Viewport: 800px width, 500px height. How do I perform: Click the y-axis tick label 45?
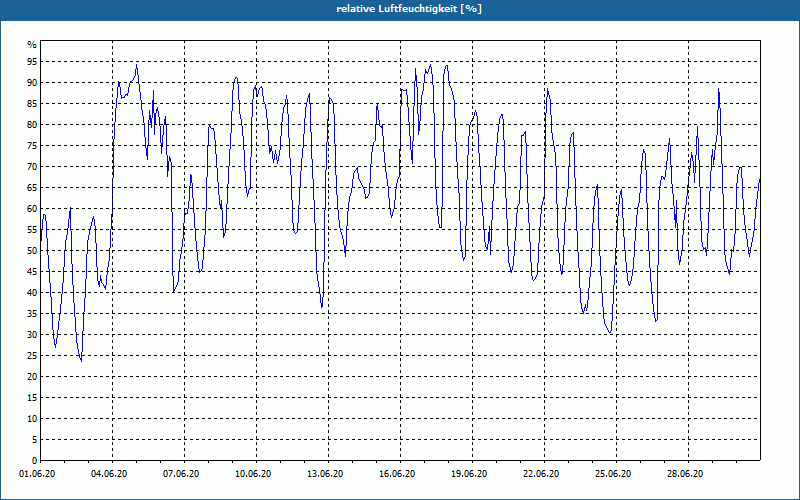pos(32,271)
